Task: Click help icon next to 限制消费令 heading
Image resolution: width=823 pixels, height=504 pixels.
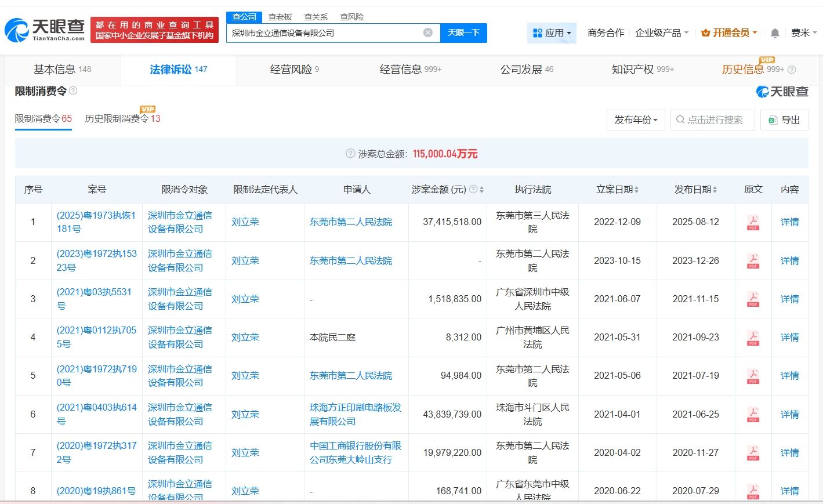Action: pos(73,91)
